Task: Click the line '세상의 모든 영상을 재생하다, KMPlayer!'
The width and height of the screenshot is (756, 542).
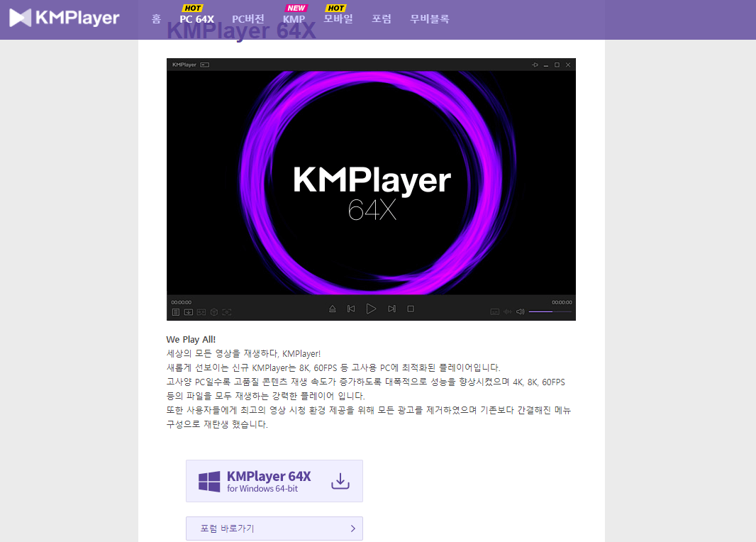Action: [243, 353]
